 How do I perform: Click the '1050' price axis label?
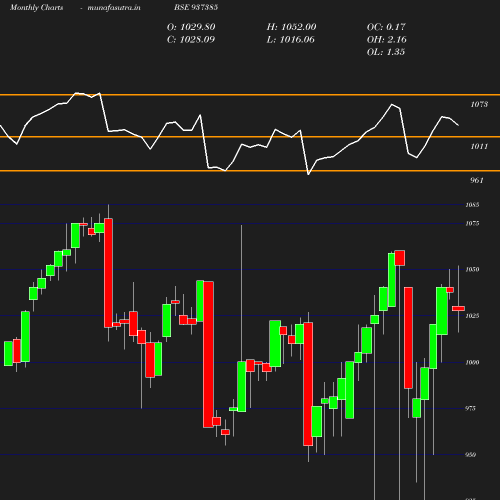(472, 269)
